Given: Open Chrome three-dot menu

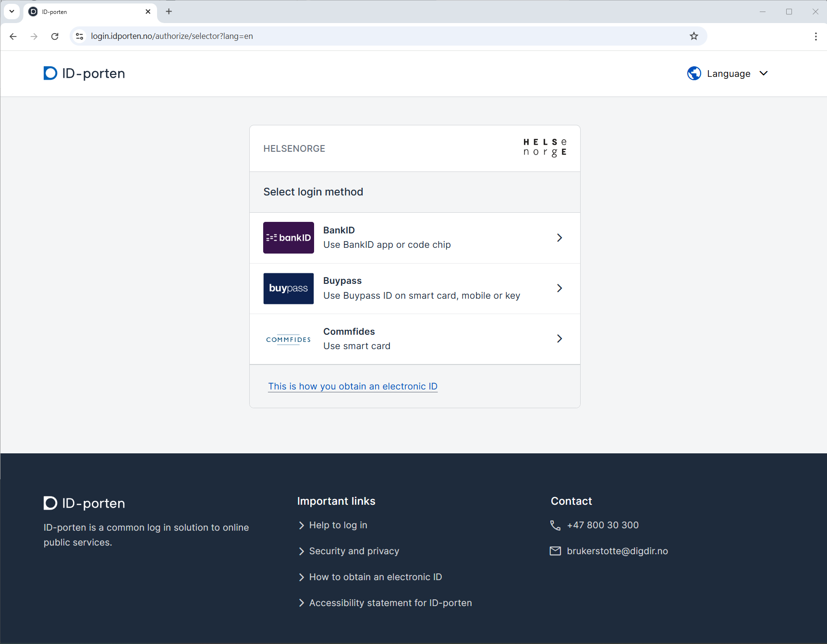Looking at the screenshot, I should [x=815, y=36].
